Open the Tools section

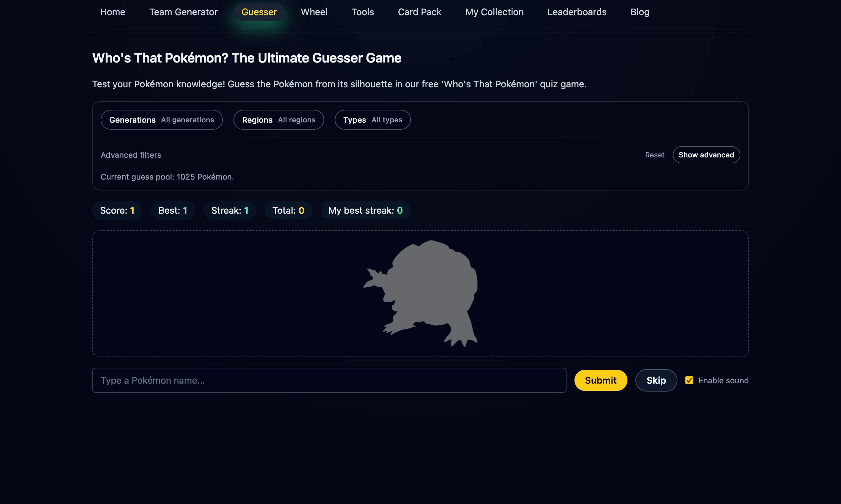tap(363, 12)
